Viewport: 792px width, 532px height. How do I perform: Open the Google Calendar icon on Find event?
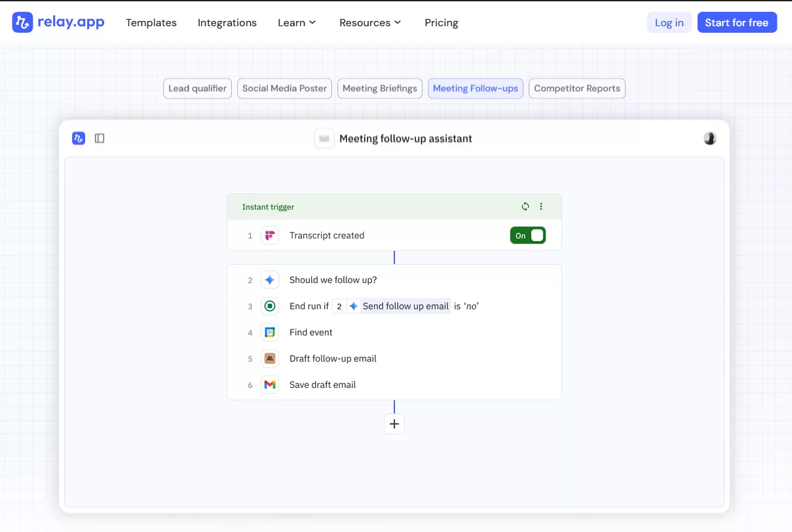pos(270,332)
